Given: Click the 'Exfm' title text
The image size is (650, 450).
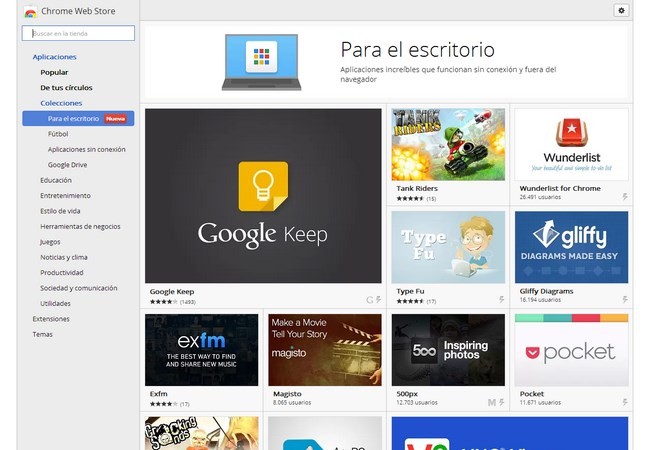Looking at the screenshot, I should [158, 394].
